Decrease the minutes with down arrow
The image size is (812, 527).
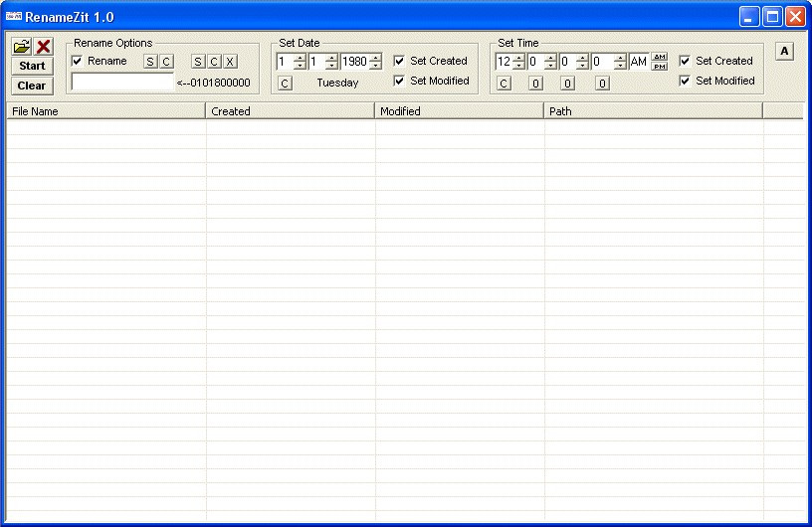coord(550,66)
